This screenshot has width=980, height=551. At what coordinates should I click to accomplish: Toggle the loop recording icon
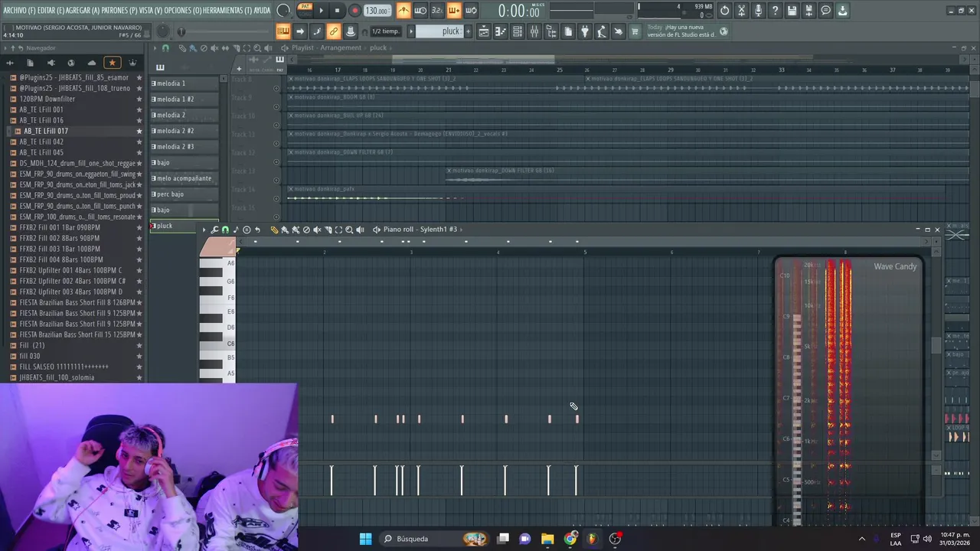click(471, 11)
